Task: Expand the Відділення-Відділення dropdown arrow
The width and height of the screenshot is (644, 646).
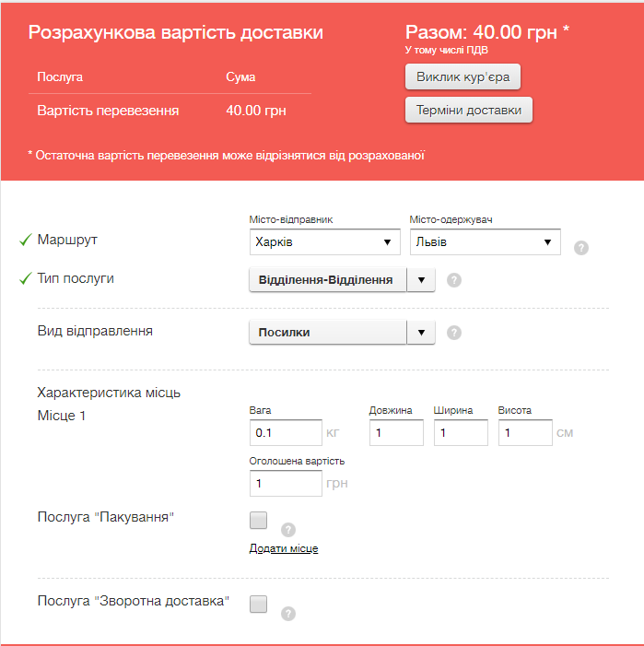Action: [421, 280]
